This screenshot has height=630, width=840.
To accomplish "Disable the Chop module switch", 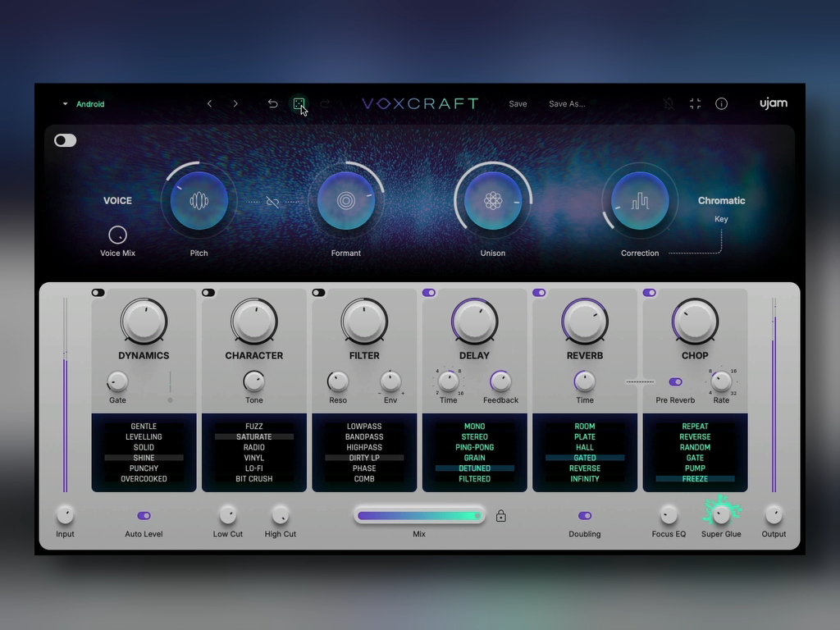I will point(650,293).
